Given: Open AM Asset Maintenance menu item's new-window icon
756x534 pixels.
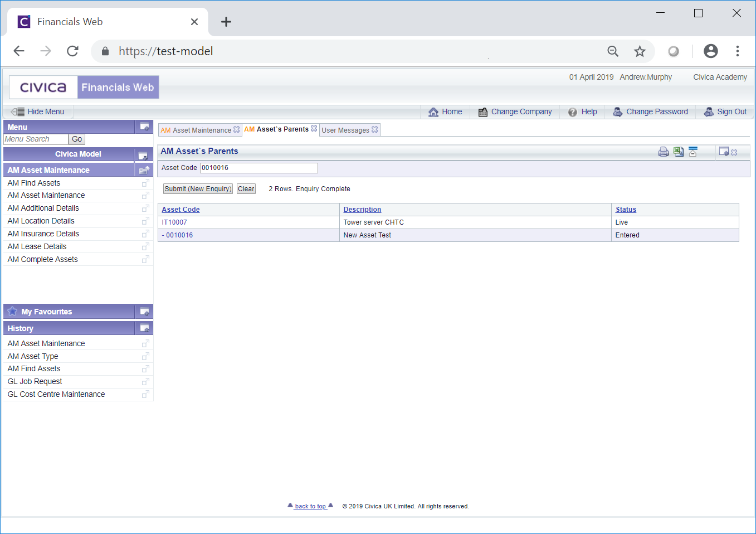Looking at the screenshot, I should 145,196.
